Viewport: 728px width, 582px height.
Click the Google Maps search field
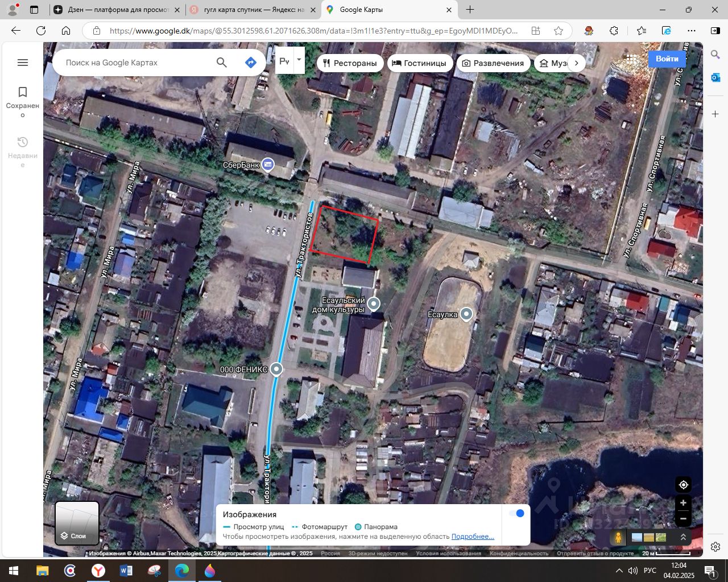(136, 63)
